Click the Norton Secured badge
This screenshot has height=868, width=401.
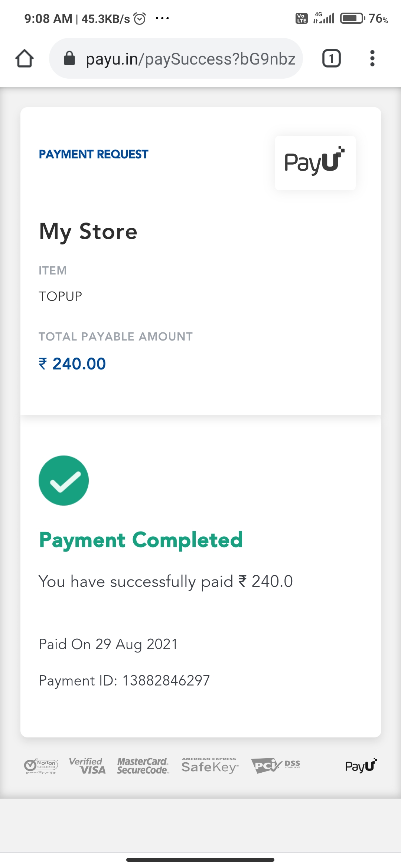[41, 766]
